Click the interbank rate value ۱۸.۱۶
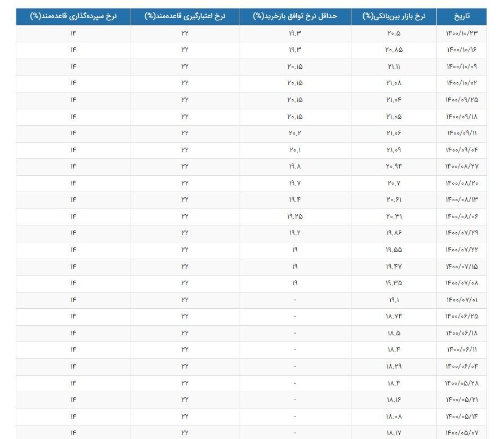The width and height of the screenshot is (504, 439). tap(394, 400)
